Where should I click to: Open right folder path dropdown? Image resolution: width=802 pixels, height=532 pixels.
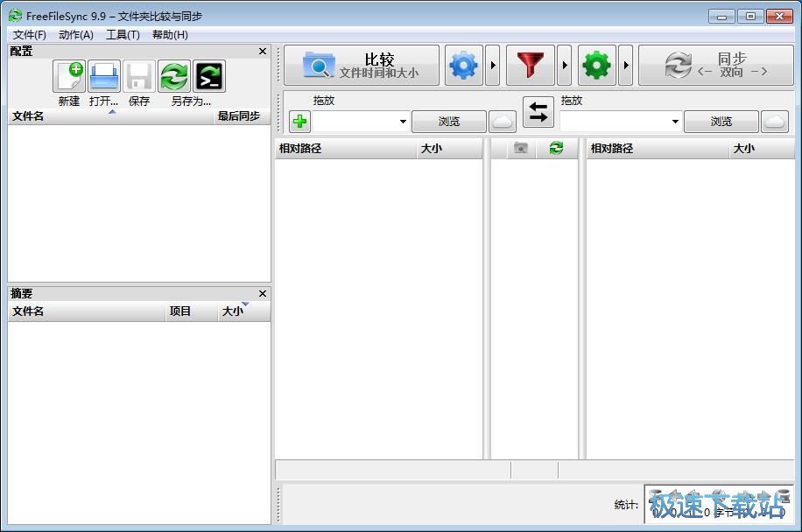click(675, 122)
